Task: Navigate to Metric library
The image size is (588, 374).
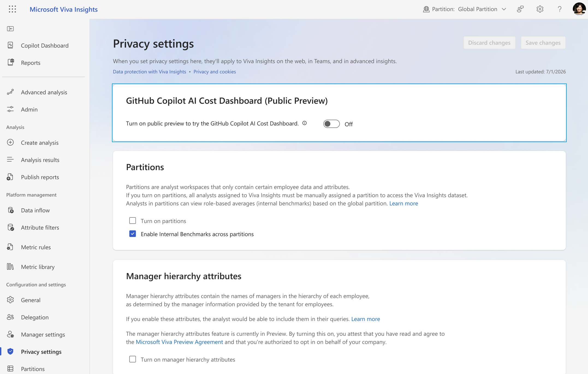Action: click(38, 267)
